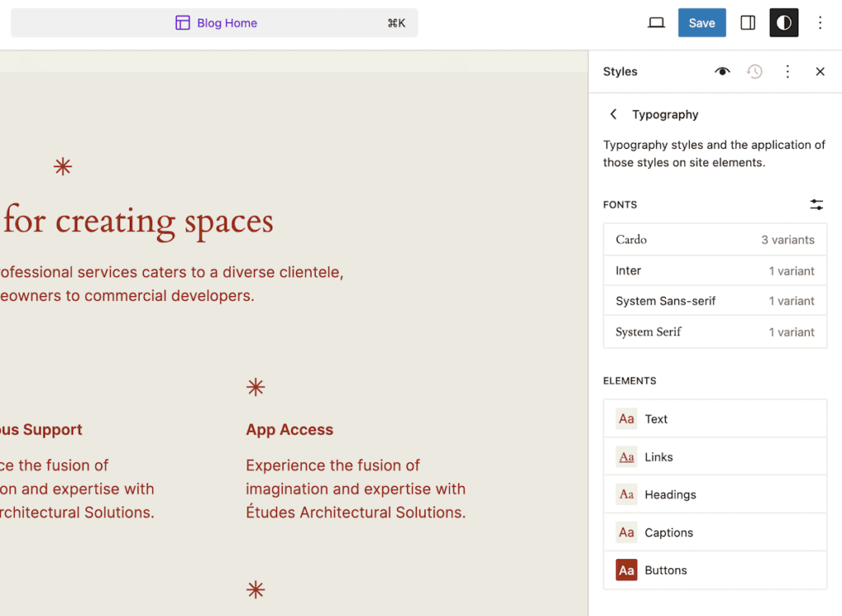Click the Aa swatch next to Buttons
This screenshot has width=842, height=616.
coord(626,570)
